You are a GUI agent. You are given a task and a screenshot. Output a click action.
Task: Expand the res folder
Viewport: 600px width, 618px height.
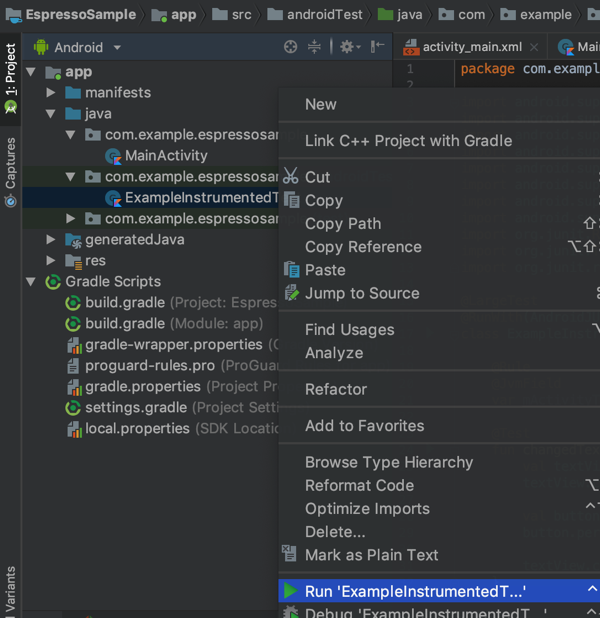tap(51, 261)
